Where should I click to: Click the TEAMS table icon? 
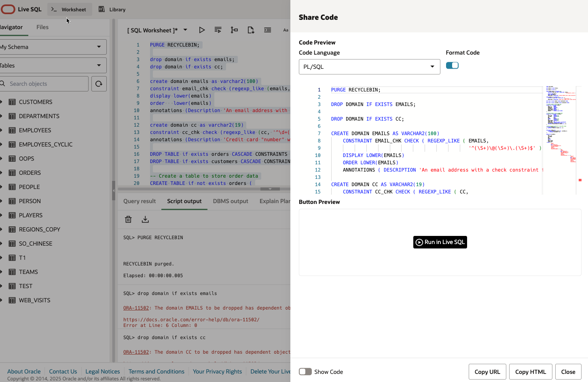click(12, 272)
